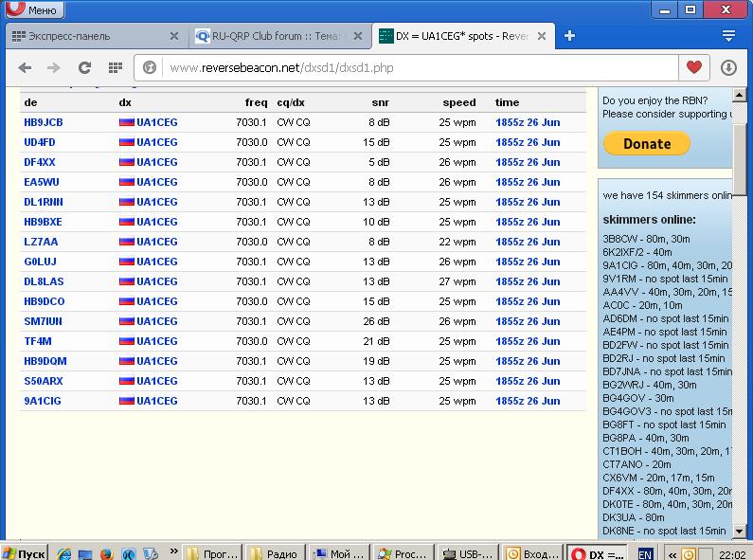Open the downloads arrow icon
The height and width of the screenshot is (560, 753).
(728, 68)
